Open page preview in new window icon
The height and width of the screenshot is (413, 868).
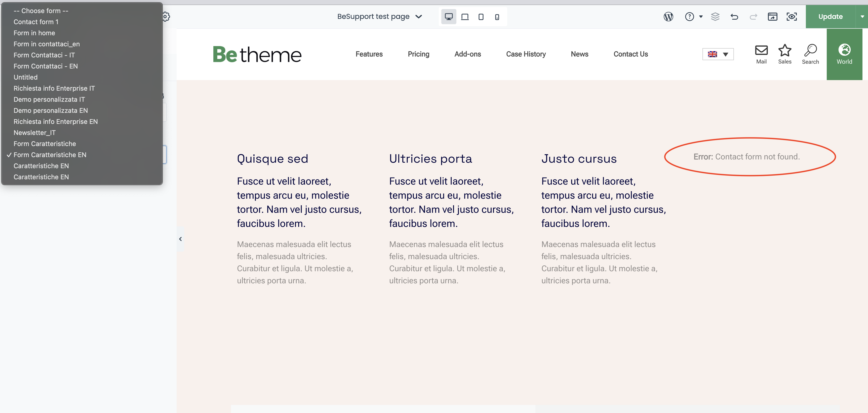point(772,17)
